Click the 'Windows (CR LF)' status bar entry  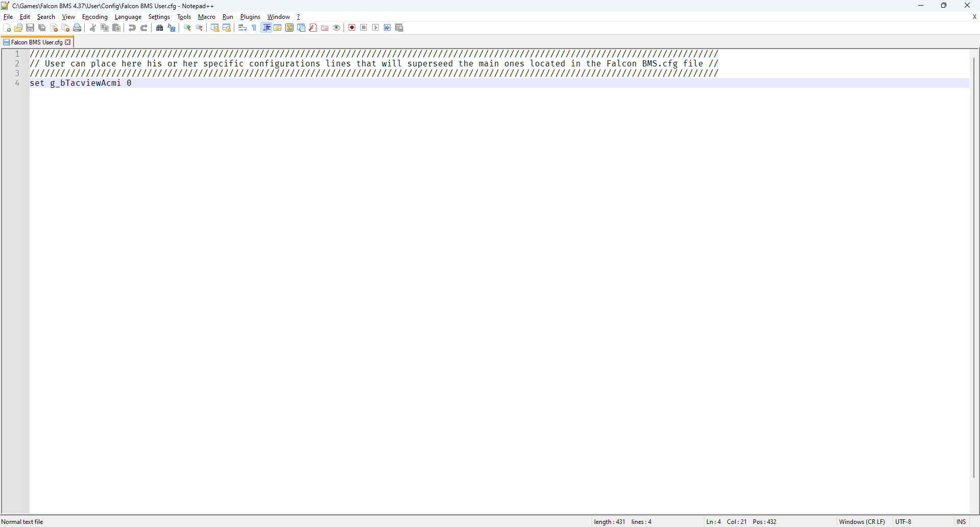coord(862,522)
